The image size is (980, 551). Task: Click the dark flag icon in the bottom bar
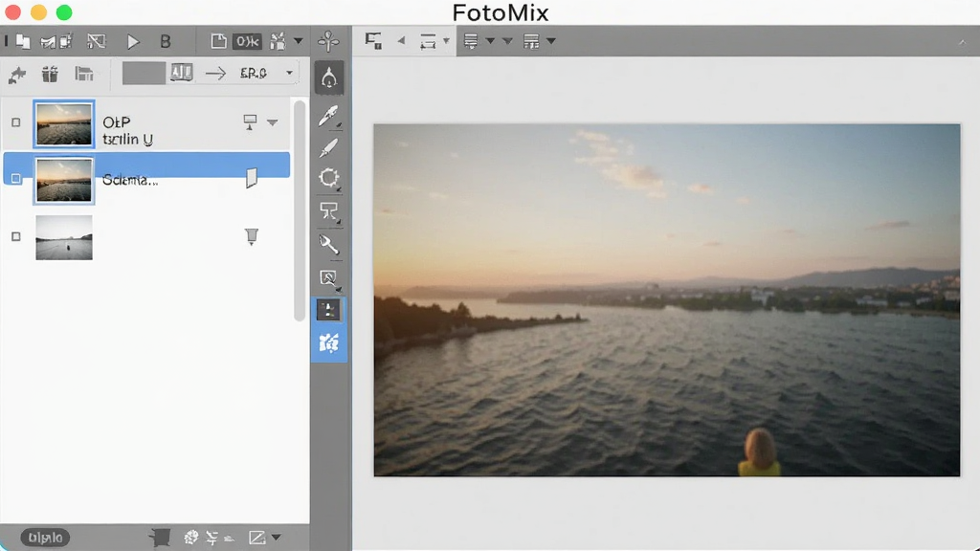[160, 538]
